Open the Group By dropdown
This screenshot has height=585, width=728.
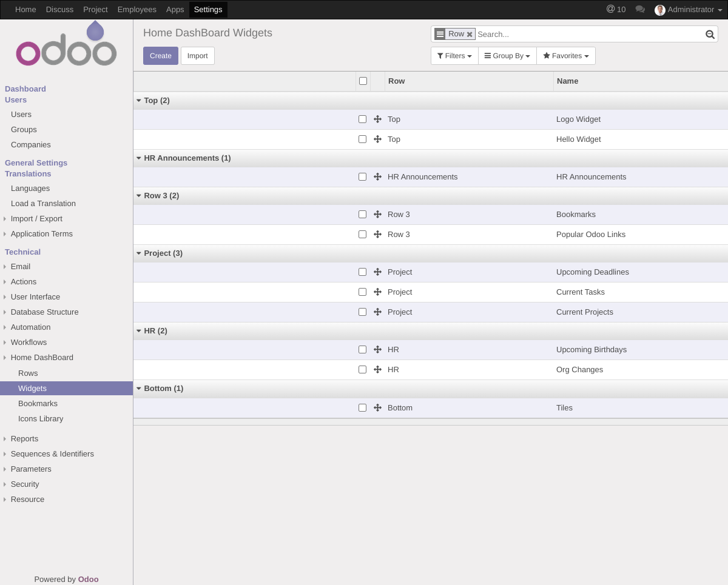pos(507,55)
